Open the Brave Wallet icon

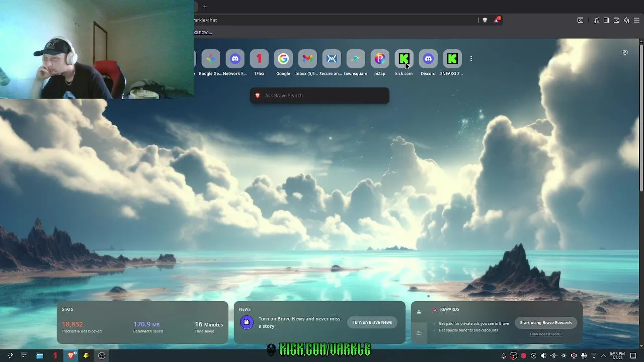pos(616,20)
